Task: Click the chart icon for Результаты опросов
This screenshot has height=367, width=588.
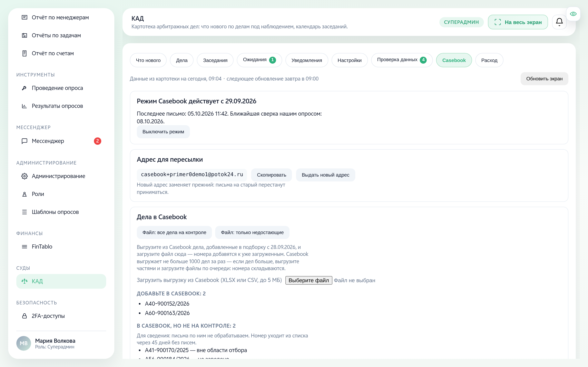Action: click(x=24, y=106)
